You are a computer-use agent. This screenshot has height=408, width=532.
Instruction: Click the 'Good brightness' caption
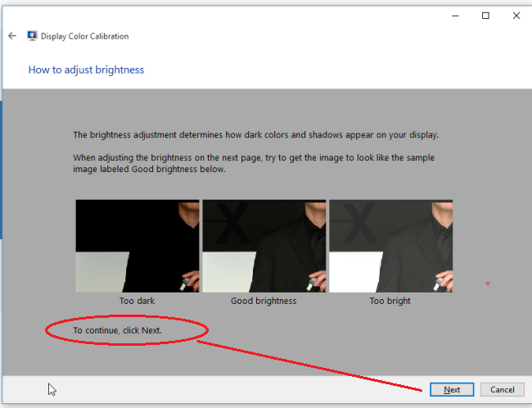pyautogui.click(x=264, y=301)
